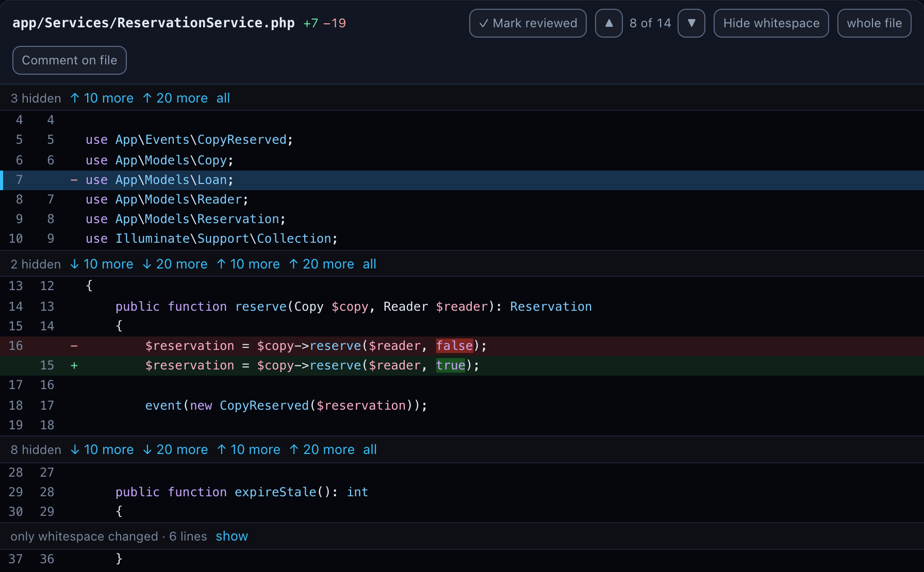Expand 20 more lines above line 4
Image resolution: width=924 pixels, height=572 pixels.
[x=175, y=98]
